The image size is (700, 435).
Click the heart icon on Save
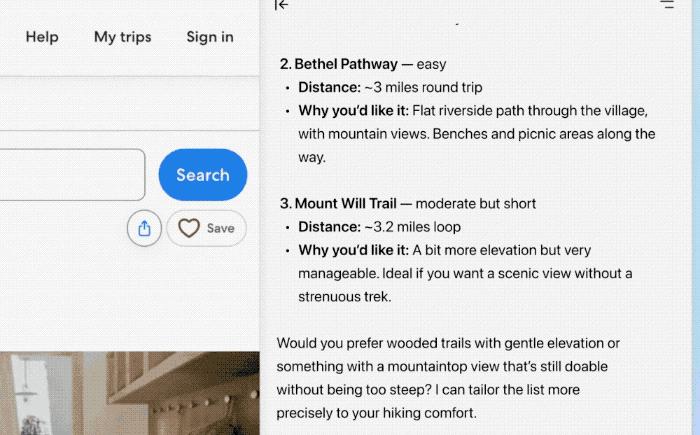tap(189, 228)
